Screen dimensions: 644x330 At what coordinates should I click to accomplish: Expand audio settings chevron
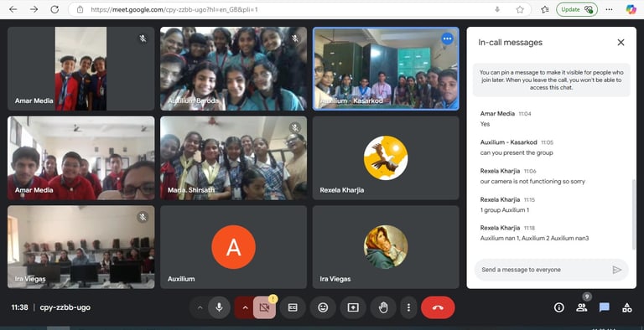[200, 307]
